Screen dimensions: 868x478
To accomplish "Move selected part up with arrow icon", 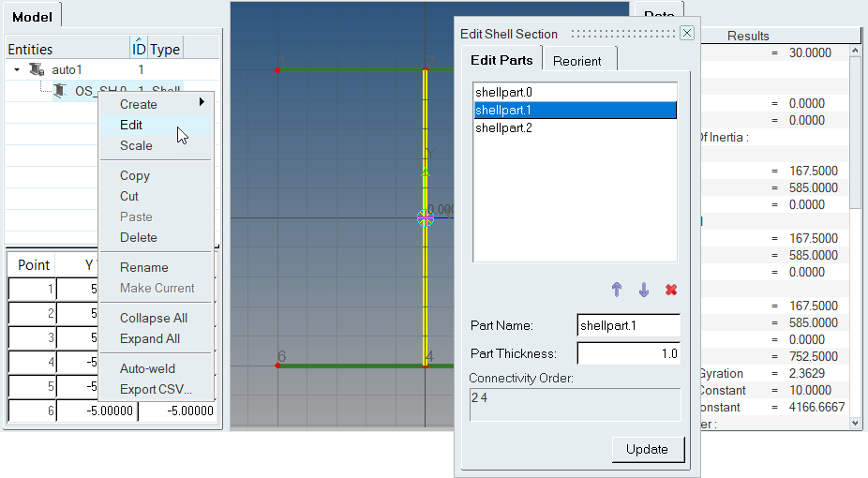I will tap(616, 290).
